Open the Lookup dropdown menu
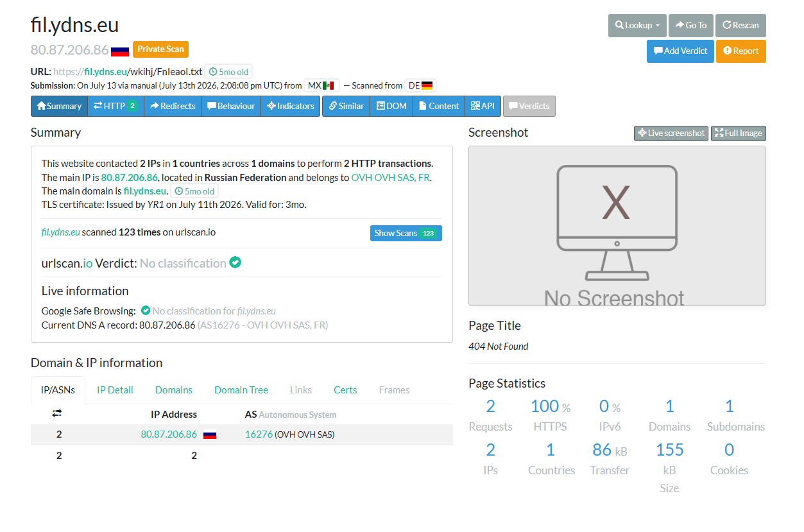The image size is (804, 532). (637, 26)
